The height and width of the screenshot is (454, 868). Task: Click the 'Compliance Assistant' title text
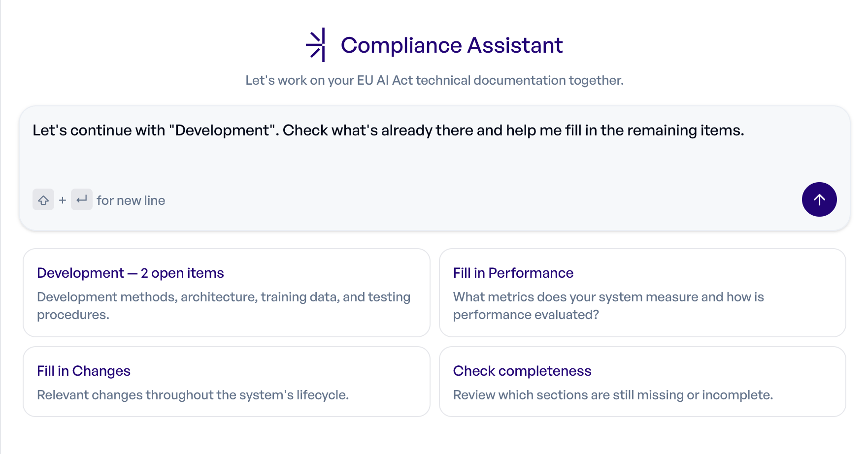pos(452,45)
